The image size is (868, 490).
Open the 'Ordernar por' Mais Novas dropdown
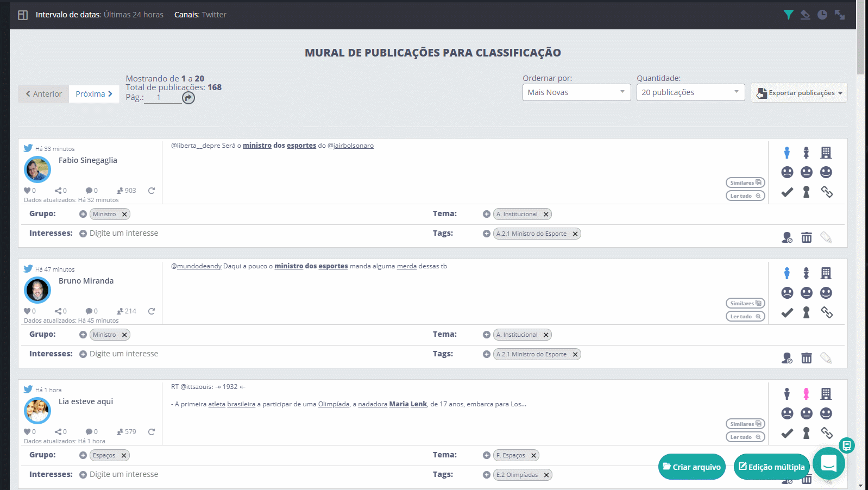point(576,92)
